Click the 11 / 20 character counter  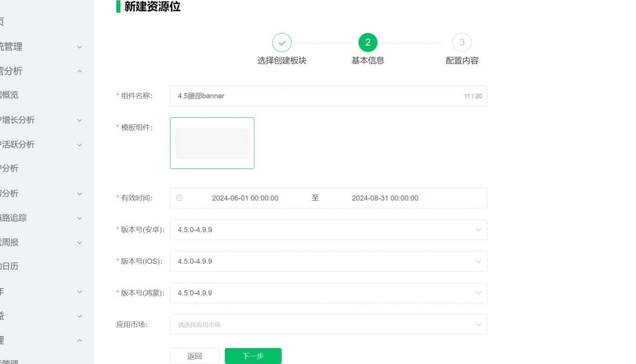point(473,96)
